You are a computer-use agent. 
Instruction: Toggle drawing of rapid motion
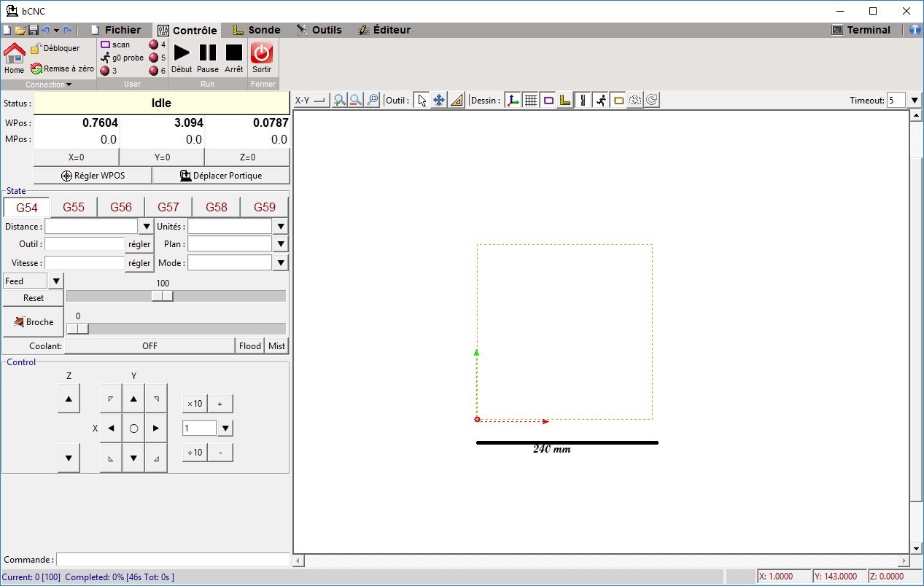click(x=600, y=101)
